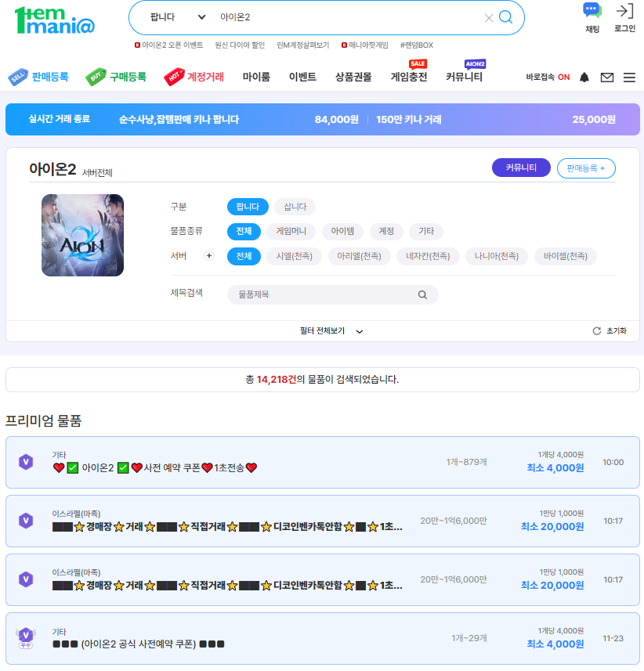Click 아이온2 오픈 이벤트 link
Image resolution: width=644 pixels, height=671 pixels.
coord(168,45)
